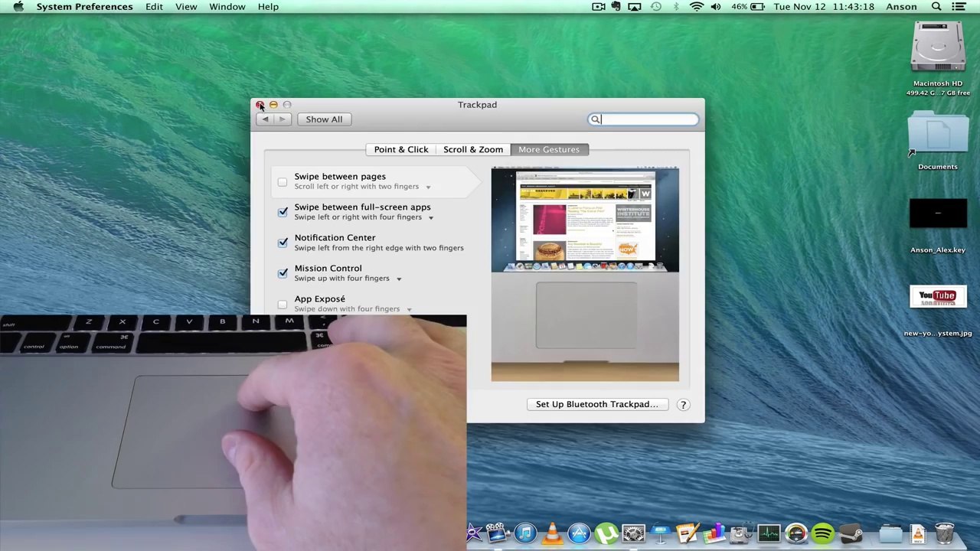Launch uTorrent from the Dock
The image size is (980, 551).
[606, 533]
